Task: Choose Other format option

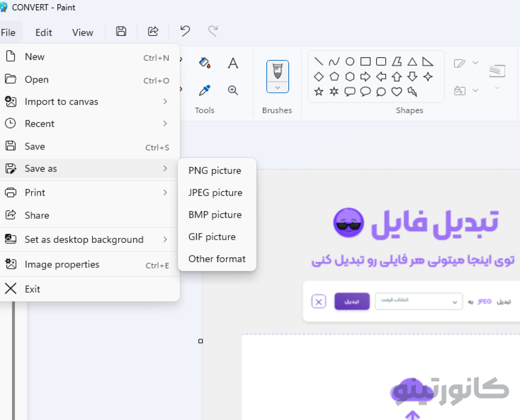Action: [x=217, y=259]
